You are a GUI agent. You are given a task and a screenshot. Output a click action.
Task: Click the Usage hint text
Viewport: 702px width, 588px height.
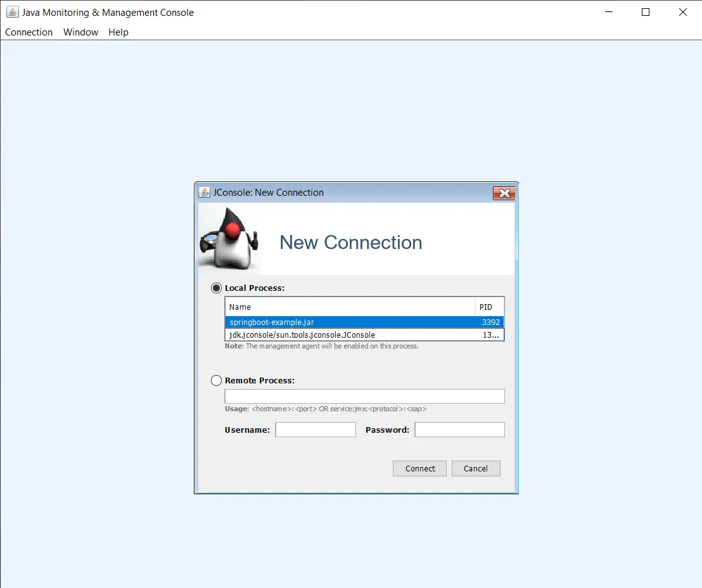(326, 409)
